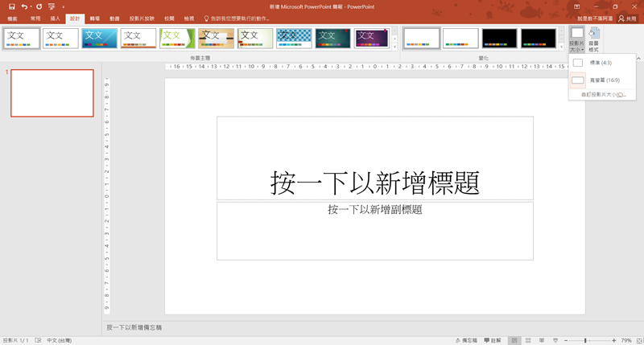The width and height of the screenshot is (644, 345).
Task: Click the Start From Beginning slideshow icon
Action: point(52,6)
